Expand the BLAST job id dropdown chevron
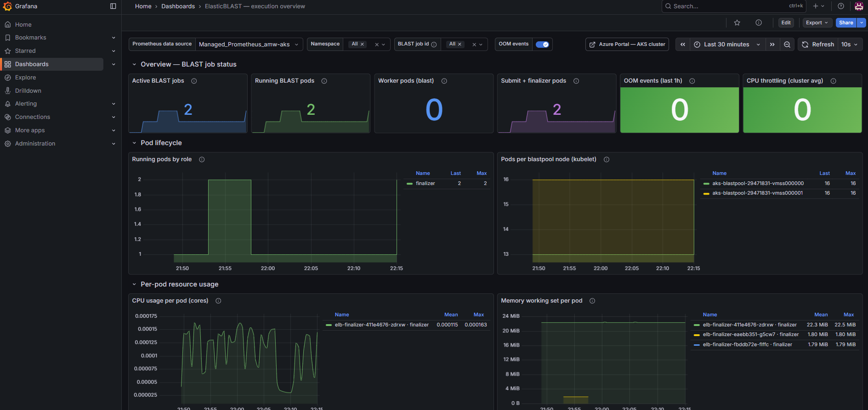868x410 pixels. click(x=481, y=45)
